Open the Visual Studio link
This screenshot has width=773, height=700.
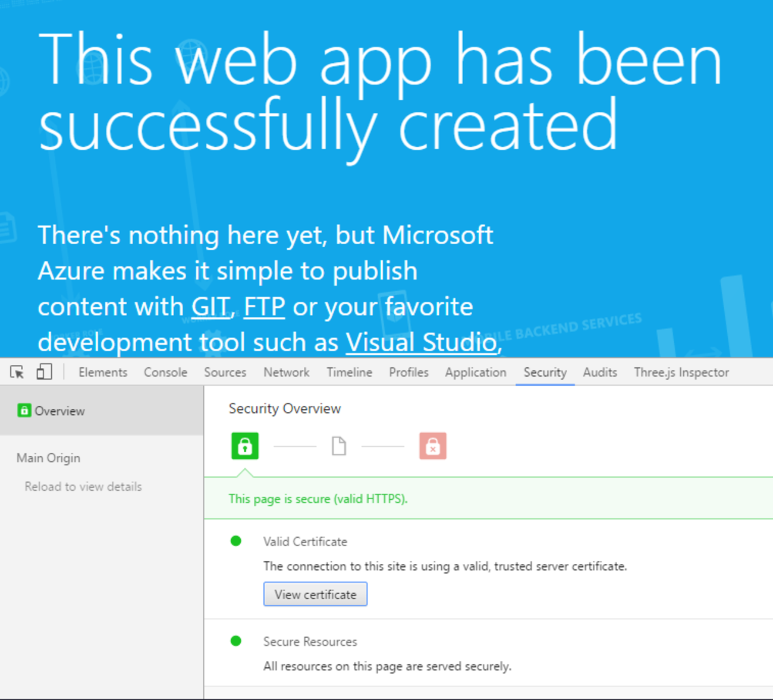pos(421,342)
